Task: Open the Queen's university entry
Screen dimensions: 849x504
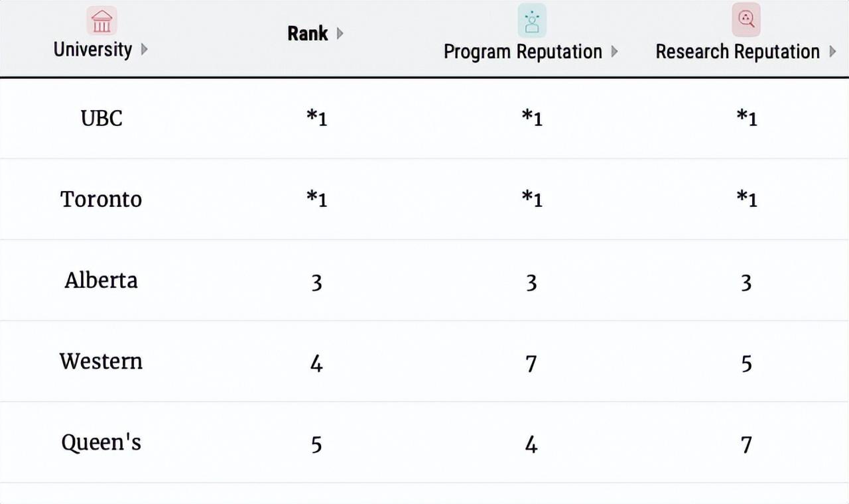Action: tap(101, 442)
